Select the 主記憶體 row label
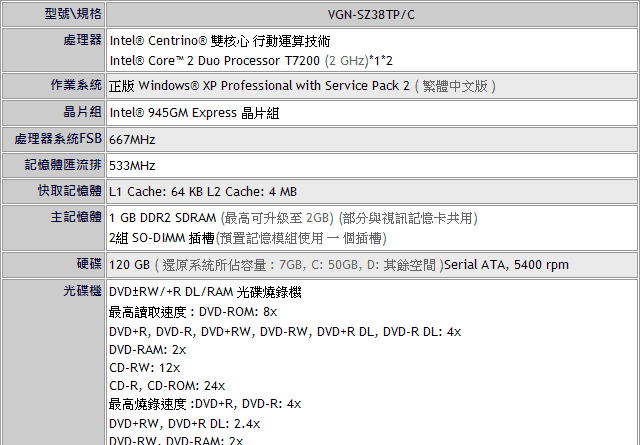The image size is (640, 445). [x=76, y=216]
